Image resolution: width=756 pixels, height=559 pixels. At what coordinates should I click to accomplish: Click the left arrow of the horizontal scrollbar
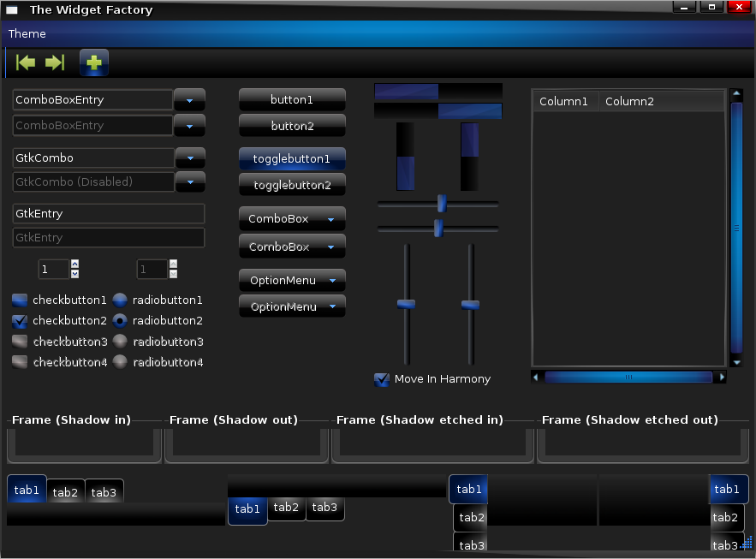click(535, 378)
